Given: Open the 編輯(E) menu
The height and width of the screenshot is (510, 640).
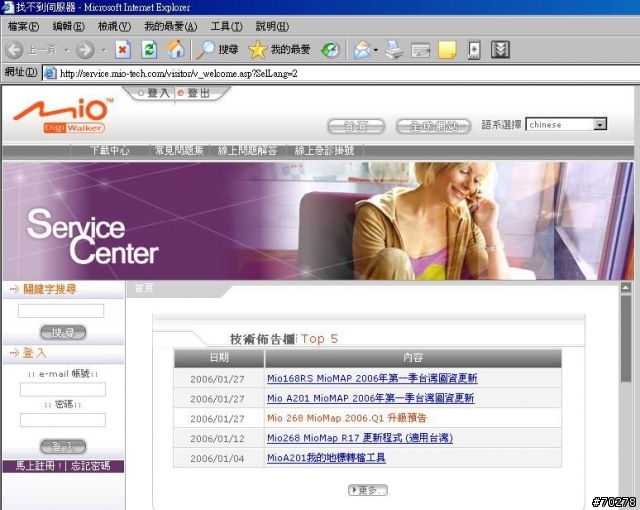Looking at the screenshot, I should pos(69,27).
